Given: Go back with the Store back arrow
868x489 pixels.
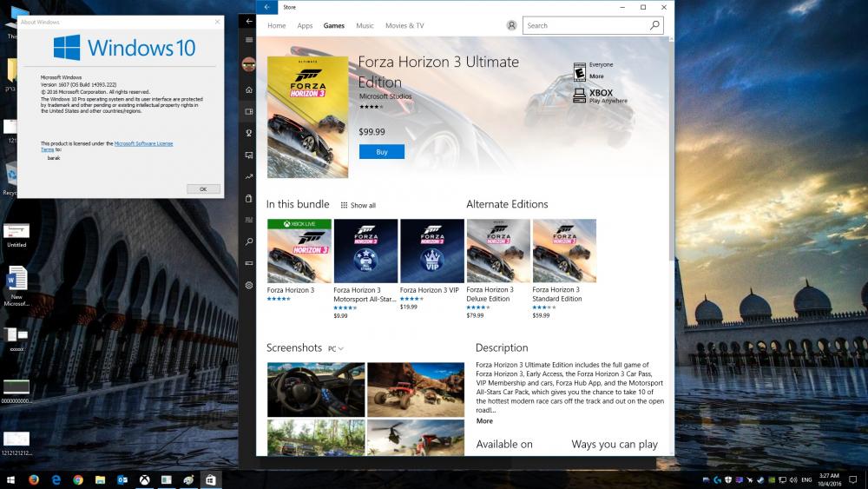Looking at the screenshot, I should [x=266, y=7].
